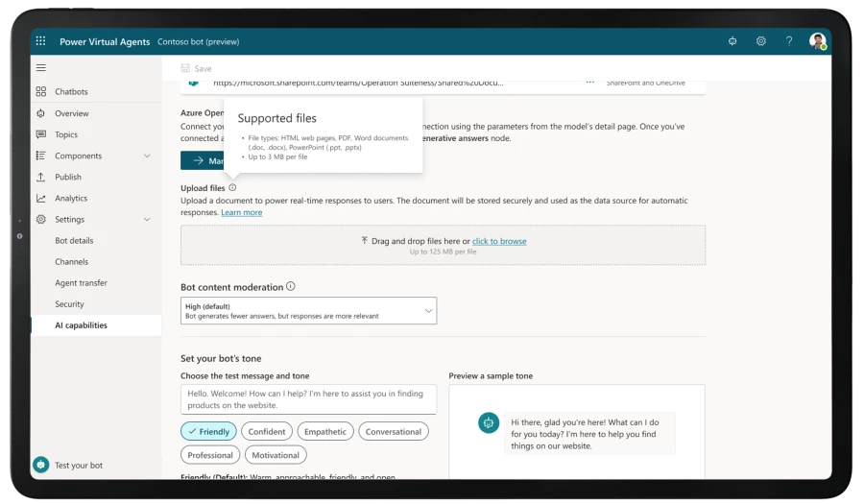The image size is (864, 504).
Task: Click the test message text field
Action: pyautogui.click(x=308, y=399)
